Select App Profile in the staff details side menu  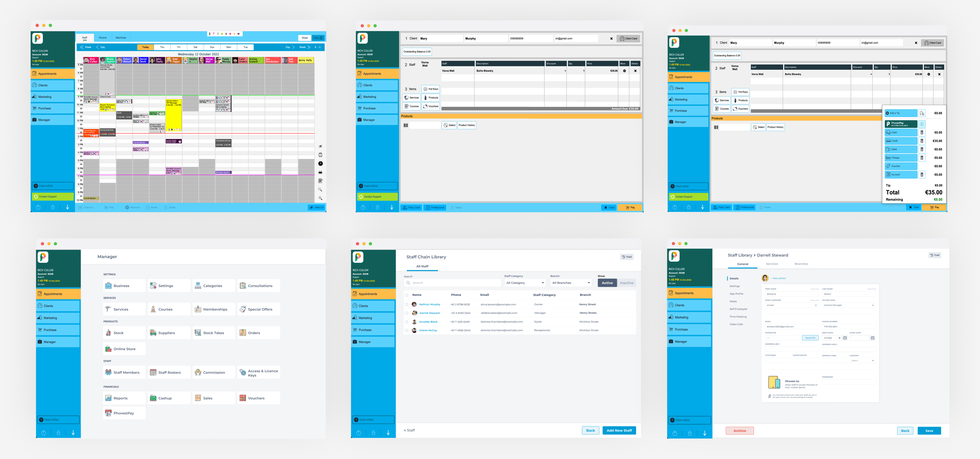pos(736,294)
